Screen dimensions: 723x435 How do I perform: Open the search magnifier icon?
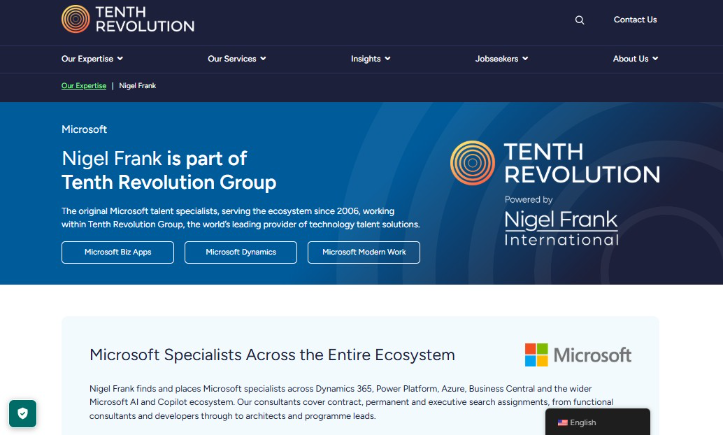[x=580, y=20]
